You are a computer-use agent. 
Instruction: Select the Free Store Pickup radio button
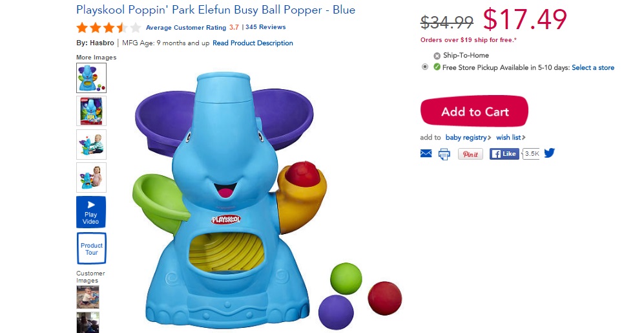pyautogui.click(x=425, y=67)
